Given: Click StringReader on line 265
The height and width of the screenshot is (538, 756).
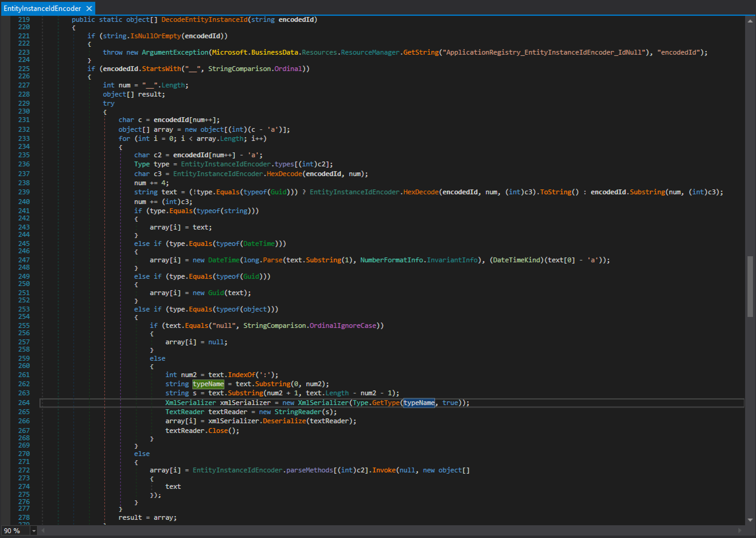Looking at the screenshot, I should [298, 412].
